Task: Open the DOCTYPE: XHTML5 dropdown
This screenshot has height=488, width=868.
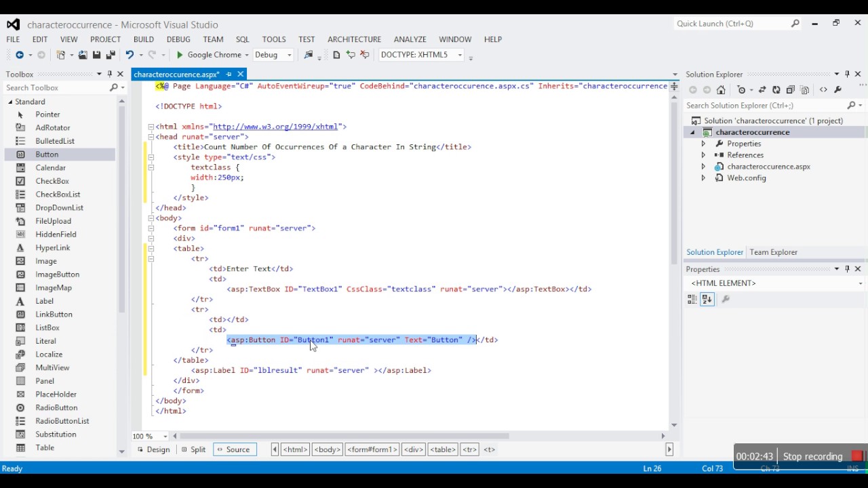Action: coord(460,55)
